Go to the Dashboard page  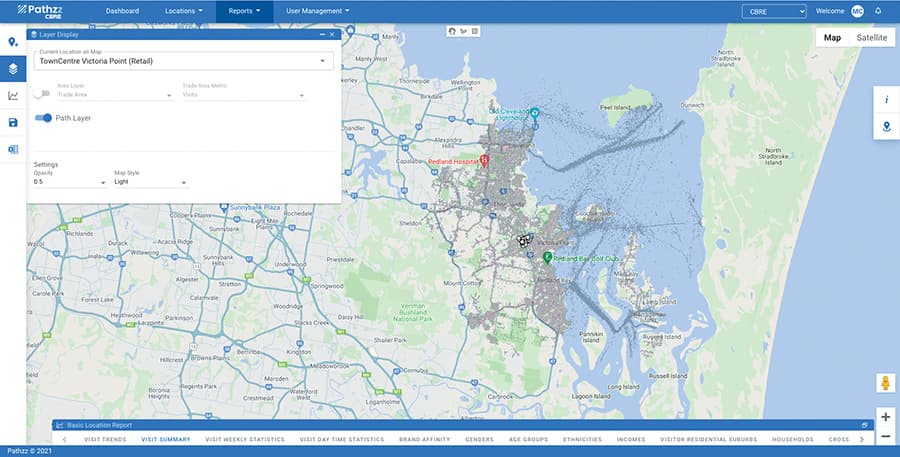tap(122, 11)
